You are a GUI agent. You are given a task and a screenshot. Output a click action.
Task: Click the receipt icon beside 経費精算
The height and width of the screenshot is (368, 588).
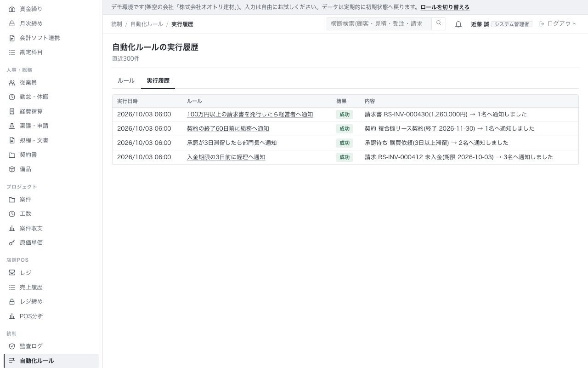pos(12,111)
